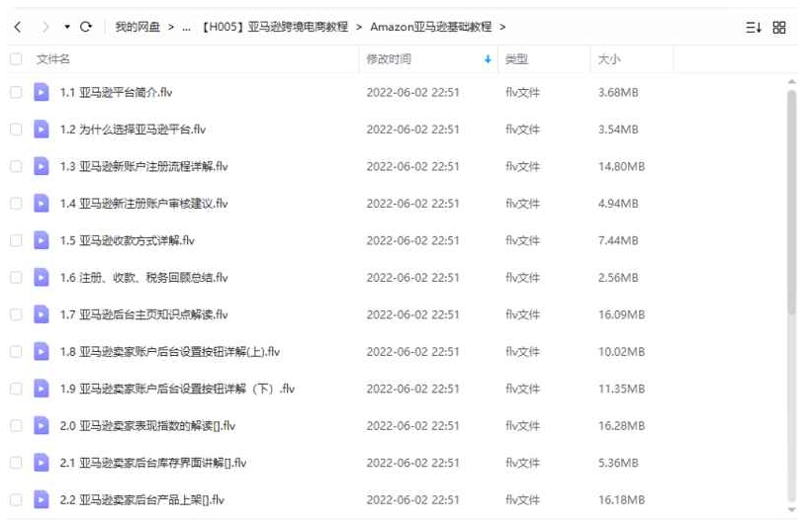Select file name 1.3 亚马逊新账户注册流程详解.flv
Screen dimensions: 812x527
click(144, 166)
